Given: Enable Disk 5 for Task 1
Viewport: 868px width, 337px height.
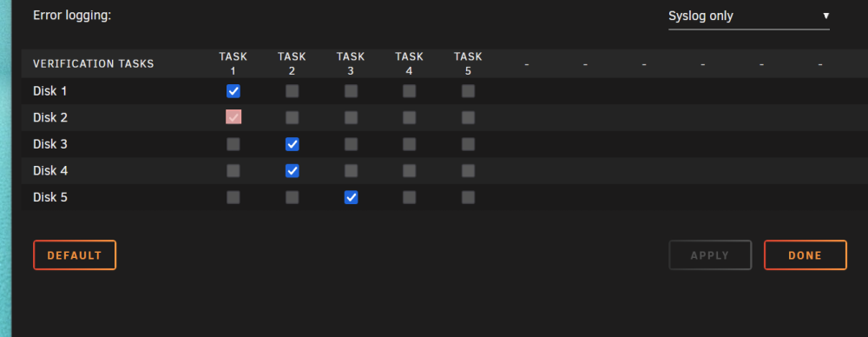Looking at the screenshot, I should tap(233, 197).
